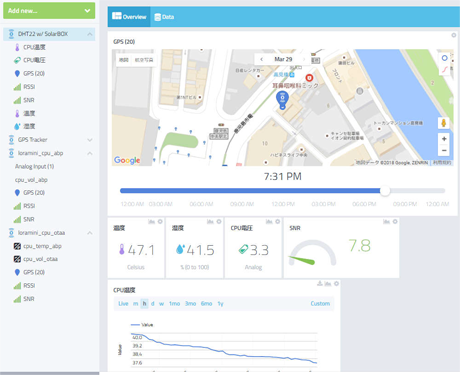Select Street View pegman on map
This screenshot has height=375, width=460.
coord(444,123)
